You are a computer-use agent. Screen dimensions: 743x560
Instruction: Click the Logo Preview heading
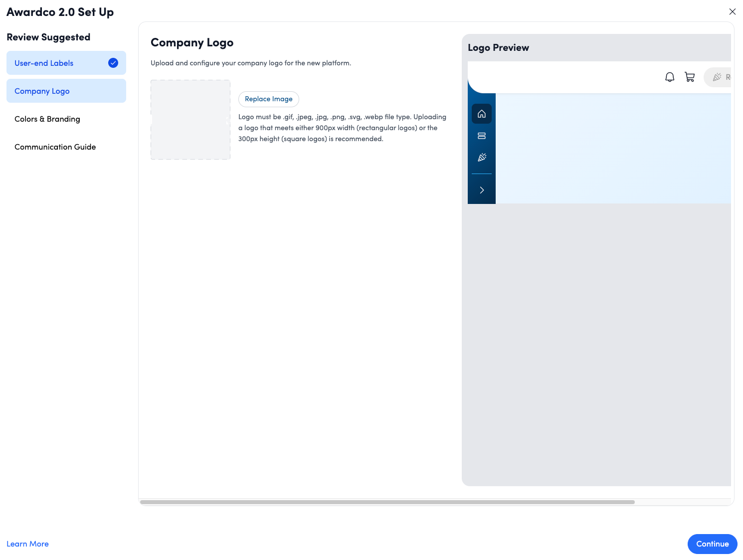(x=498, y=48)
